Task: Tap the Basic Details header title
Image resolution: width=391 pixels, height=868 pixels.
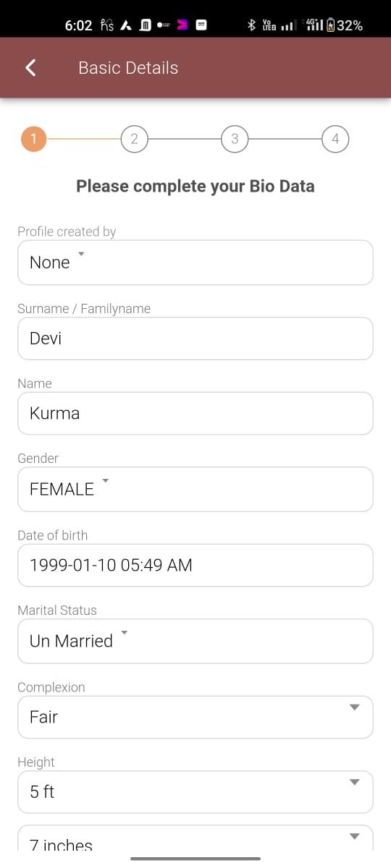Action: tap(128, 68)
